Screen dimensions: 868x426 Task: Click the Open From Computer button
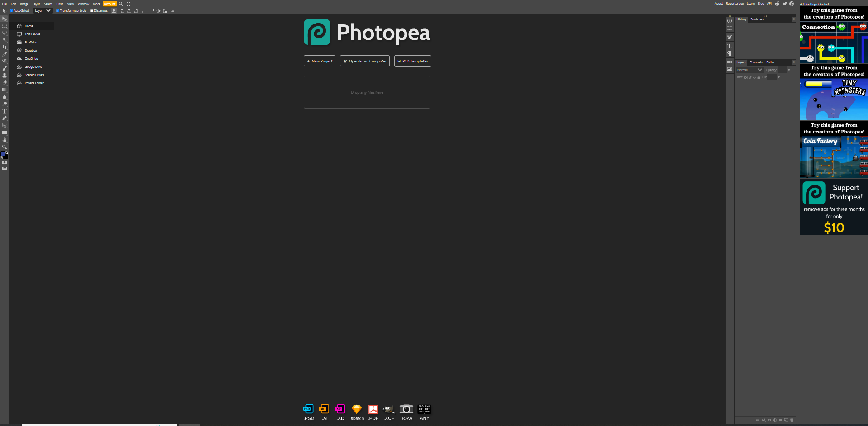pos(364,61)
